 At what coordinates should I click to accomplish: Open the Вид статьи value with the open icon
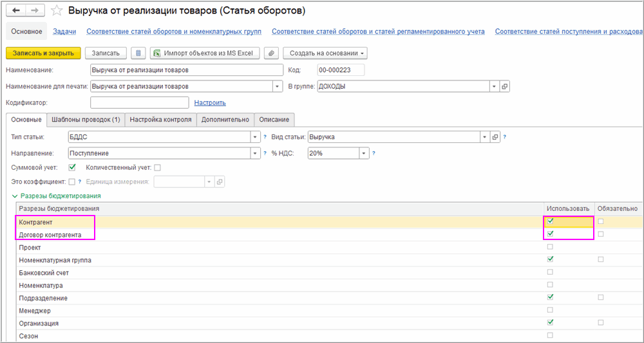click(495, 136)
